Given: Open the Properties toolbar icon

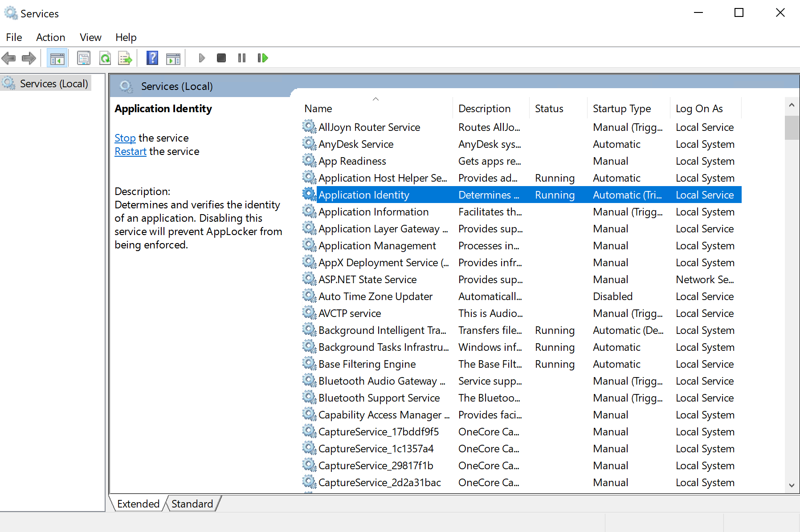Looking at the screenshot, I should pos(84,58).
